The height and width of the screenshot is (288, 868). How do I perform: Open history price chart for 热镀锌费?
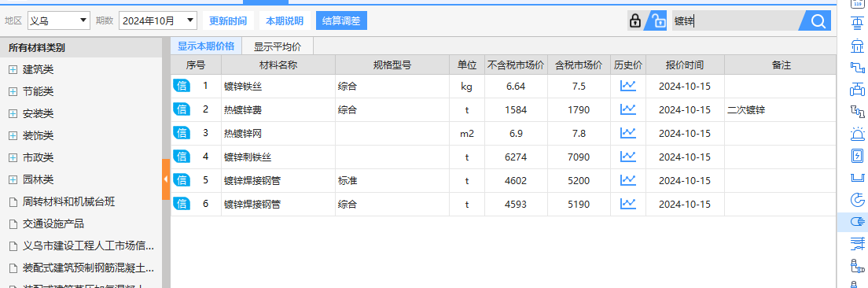click(627, 109)
